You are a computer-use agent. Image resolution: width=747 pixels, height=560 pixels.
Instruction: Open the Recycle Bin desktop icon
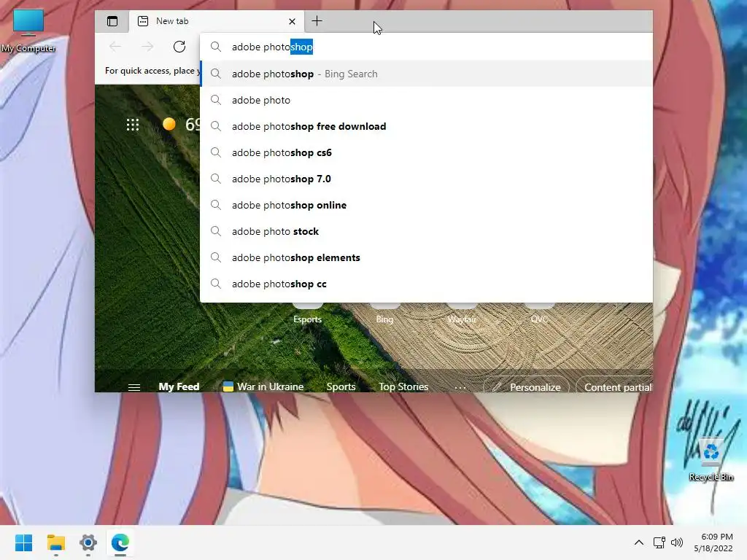[711, 459]
